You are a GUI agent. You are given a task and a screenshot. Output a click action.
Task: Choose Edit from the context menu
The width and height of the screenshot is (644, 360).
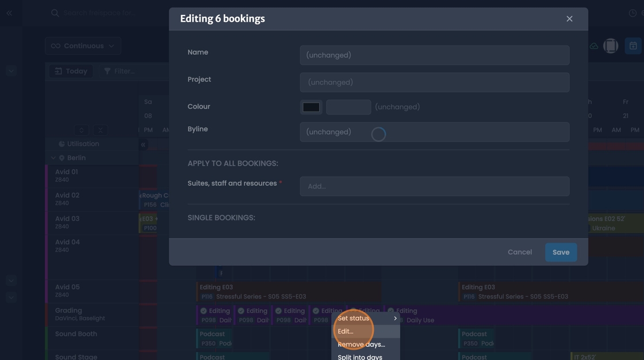click(345, 331)
